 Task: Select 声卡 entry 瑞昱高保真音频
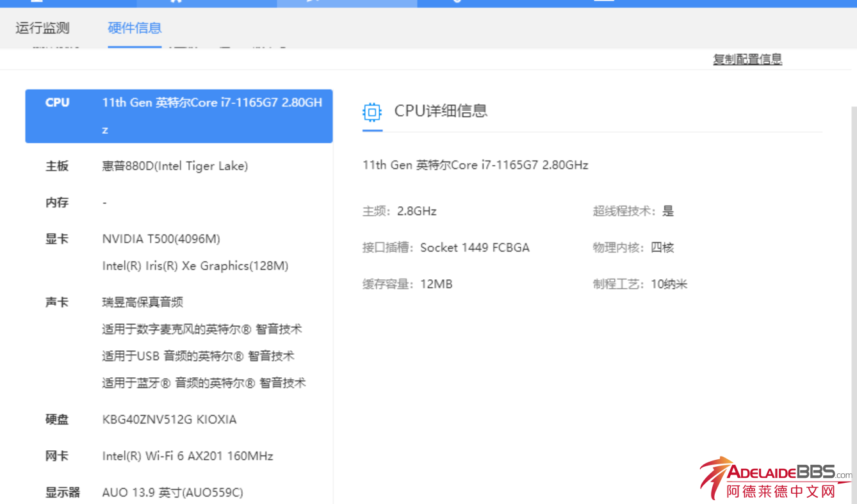click(143, 302)
